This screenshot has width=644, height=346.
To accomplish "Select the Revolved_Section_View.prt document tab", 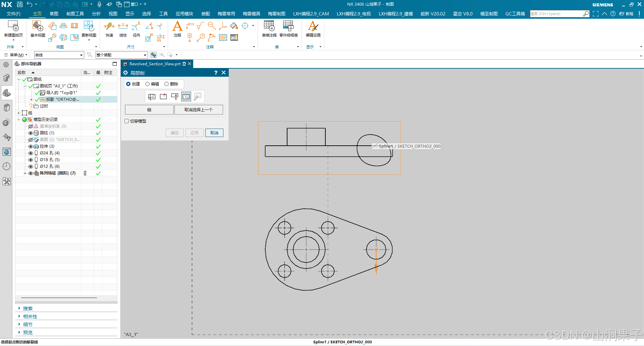I will click(155, 64).
